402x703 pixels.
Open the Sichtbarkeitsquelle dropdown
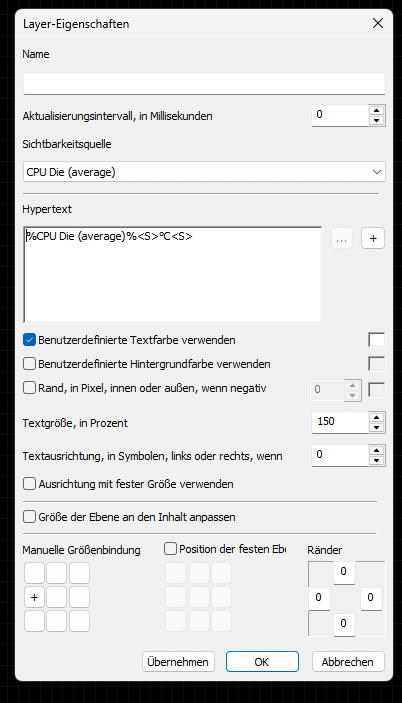pos(204,172)
